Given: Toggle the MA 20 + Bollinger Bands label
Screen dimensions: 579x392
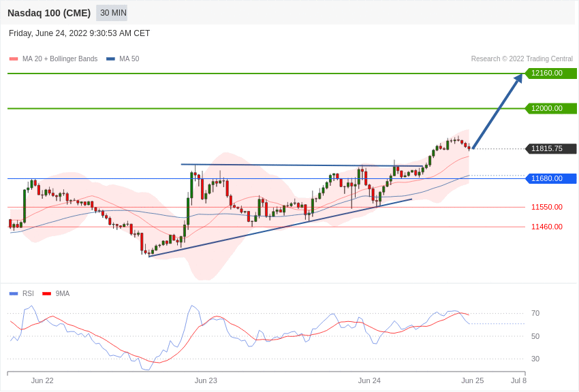Looking at the screenshot, I should point(60,59).
